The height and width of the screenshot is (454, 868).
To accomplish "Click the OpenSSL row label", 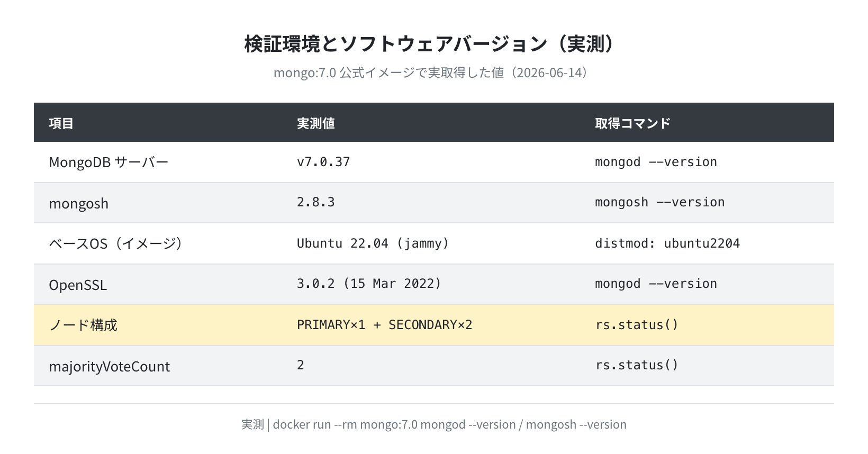I will [78, 285].
